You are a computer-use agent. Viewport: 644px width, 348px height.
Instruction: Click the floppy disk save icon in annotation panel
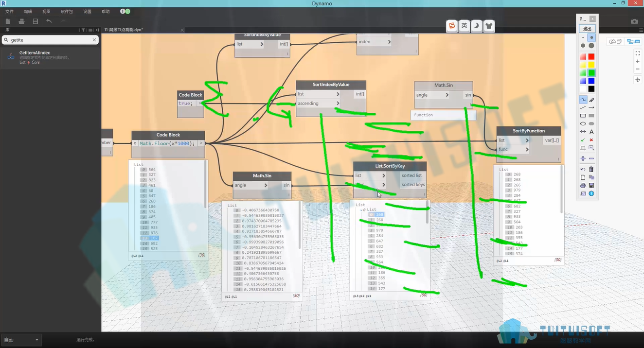pyautogui.click(x=591, y=185)
